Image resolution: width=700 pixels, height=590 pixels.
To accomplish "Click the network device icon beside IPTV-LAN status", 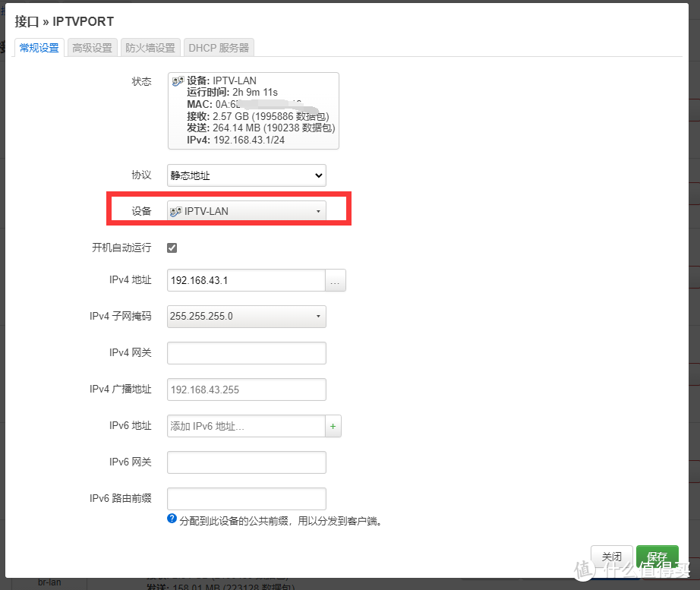I will click(x=177, y=80).
